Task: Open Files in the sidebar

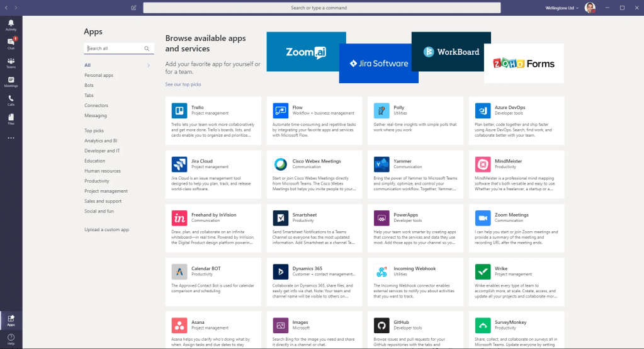Action: [11, 118]
